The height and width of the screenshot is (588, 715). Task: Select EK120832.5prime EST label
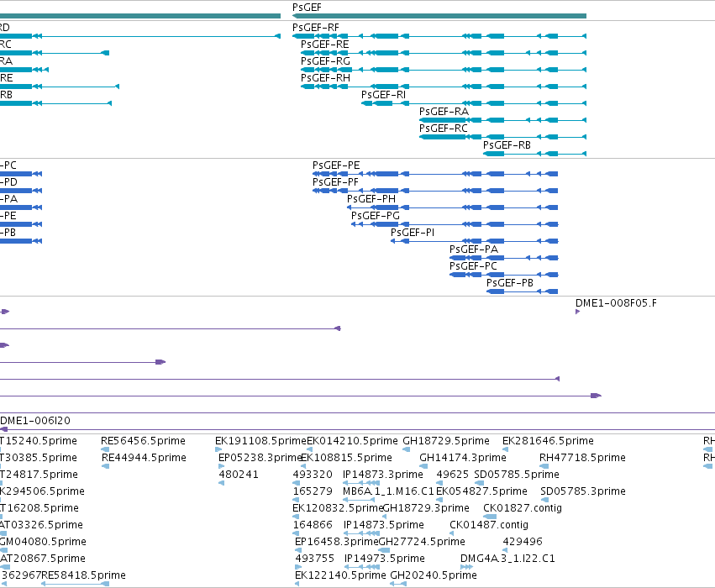(338, 508)
